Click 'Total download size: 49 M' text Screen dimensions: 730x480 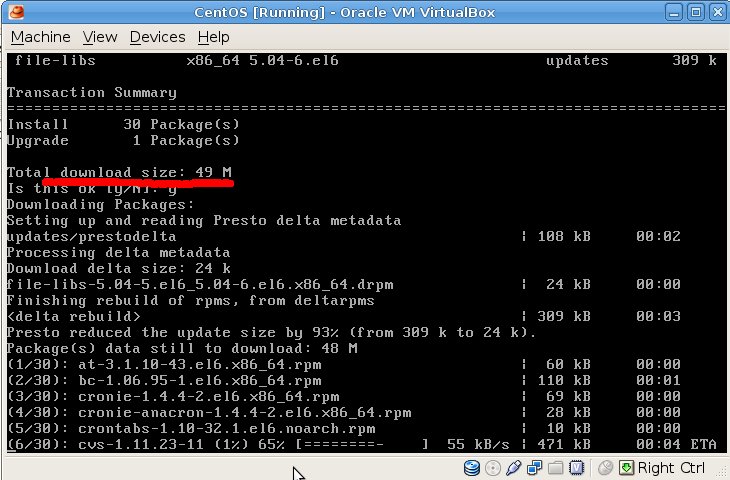(x=119, y=172)
